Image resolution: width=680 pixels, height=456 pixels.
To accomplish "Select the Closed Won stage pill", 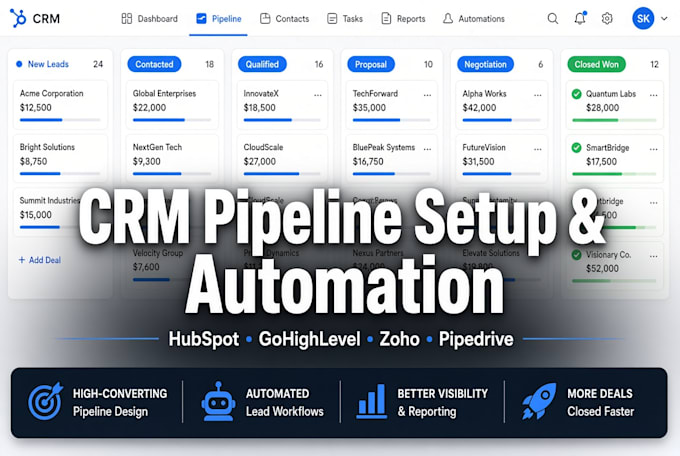I will tap(596, 64).
